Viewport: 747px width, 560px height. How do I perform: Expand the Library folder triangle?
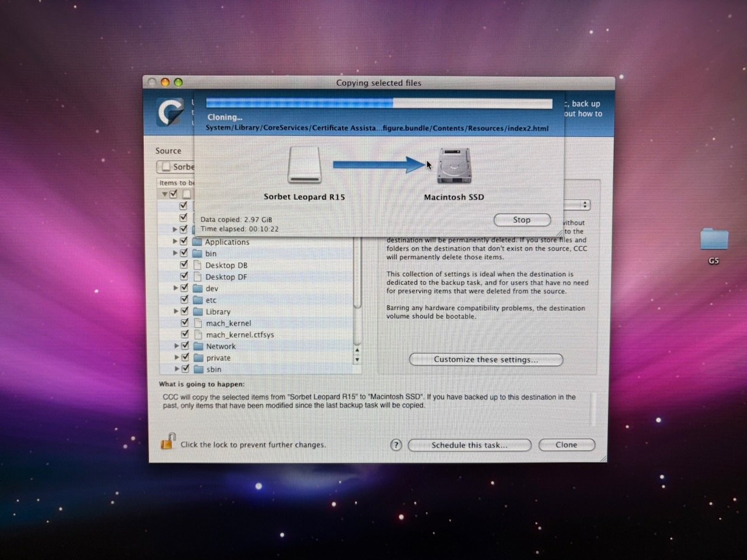pos(176,311)
